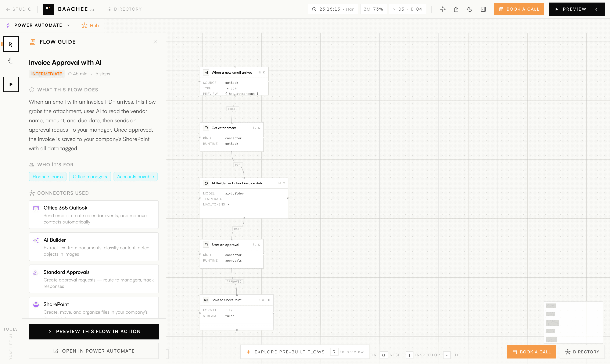The image size is (610, 364).
Task: Click the Office managers tag
Action: (90, 177)
